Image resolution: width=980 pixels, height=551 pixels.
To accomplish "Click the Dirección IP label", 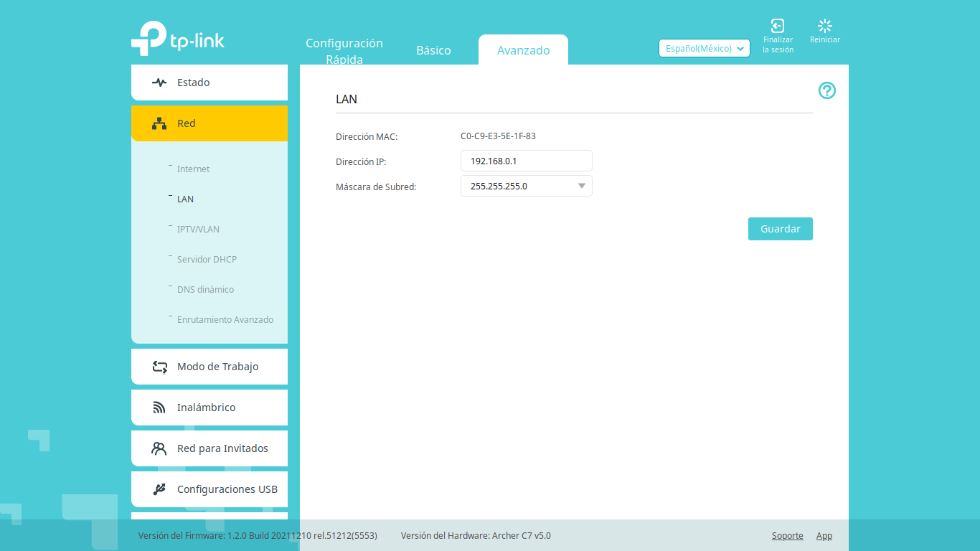I will point(361,161).
